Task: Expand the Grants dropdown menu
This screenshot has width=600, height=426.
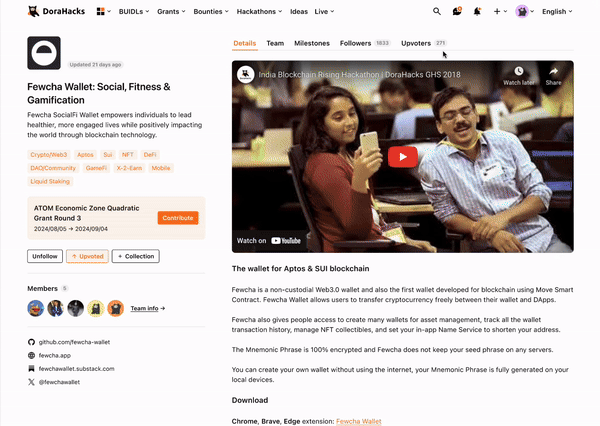Action: click(171, 11)
